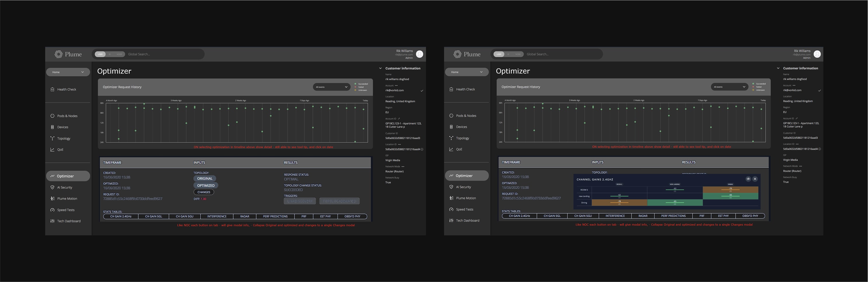Click the Request ID value, screen without popup

pos(133,199)
